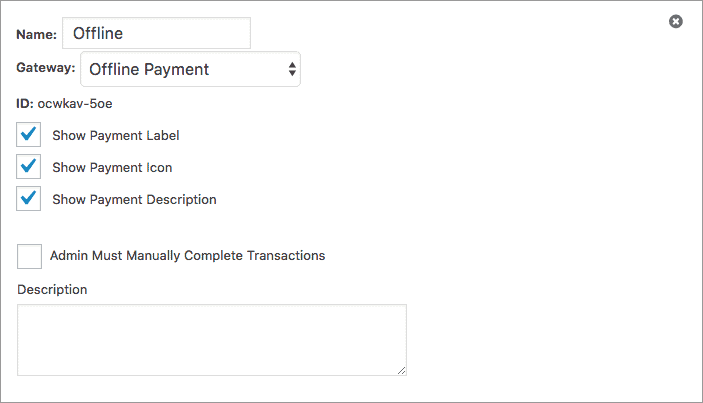The image size is (703, 403).
Task: Uncheck the Show Payment Label checkbox
Action: tap(29, 134)
